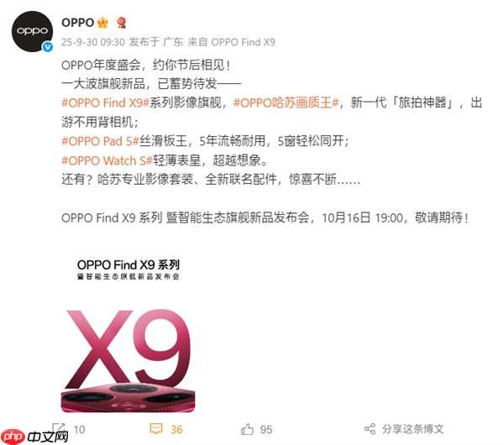Click the blue verified badge on avatar
Screen dimensions: 504x445
click(48, 47)
